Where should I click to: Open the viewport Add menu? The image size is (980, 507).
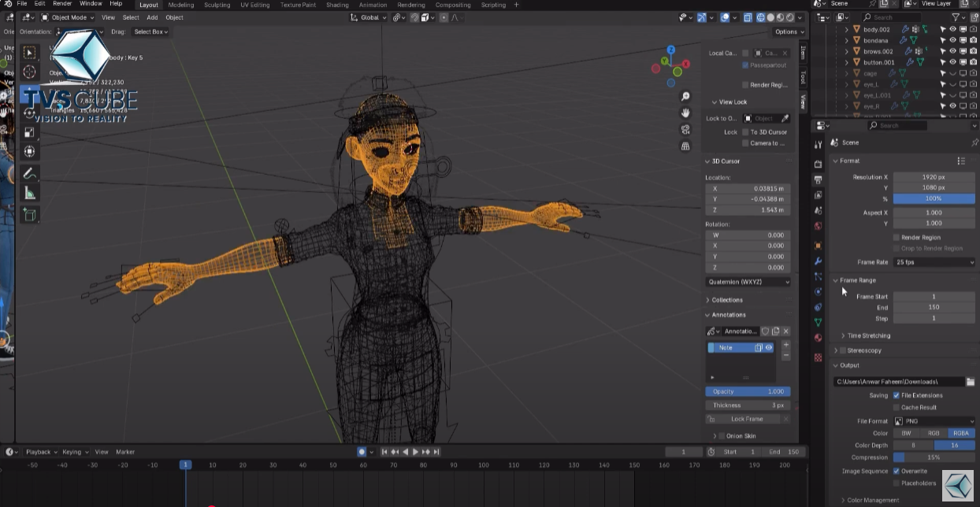tap(152, 17)
